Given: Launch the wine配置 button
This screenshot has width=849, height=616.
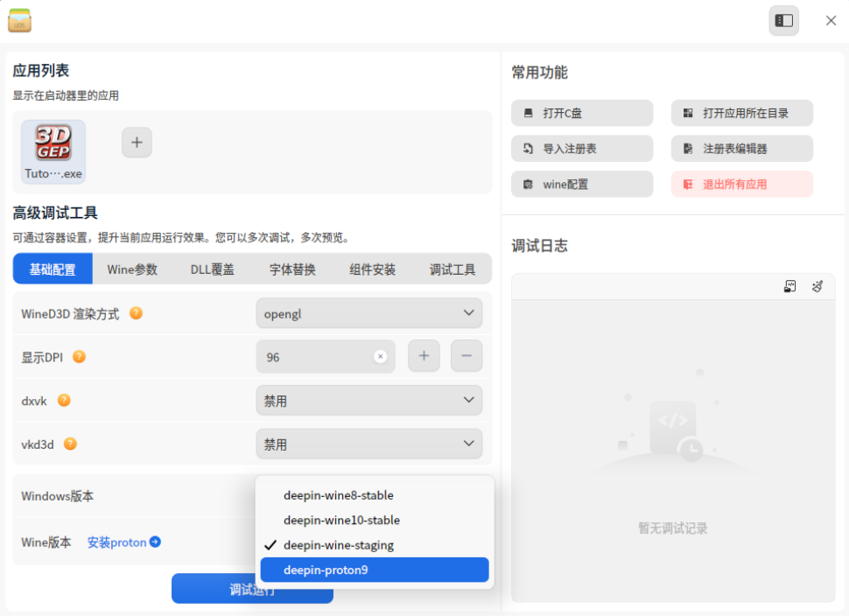Looking at the screenshot, I should coord(582,185).
